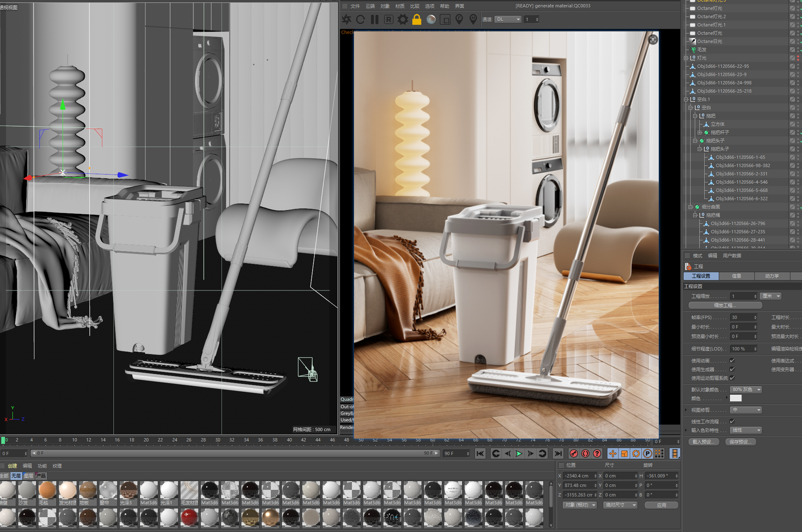Image resolution: width=802 pixels, height=532 pixels.
Task: Toggle the yellow resolution lock icon
Action: coord(417,20)
